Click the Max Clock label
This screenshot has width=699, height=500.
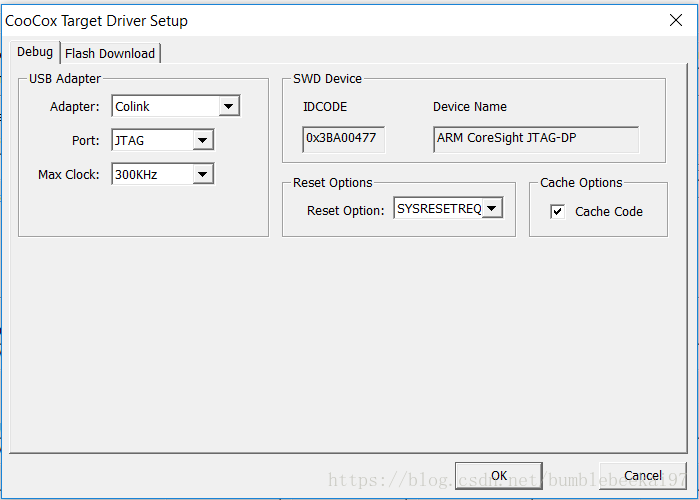(69, 174)
